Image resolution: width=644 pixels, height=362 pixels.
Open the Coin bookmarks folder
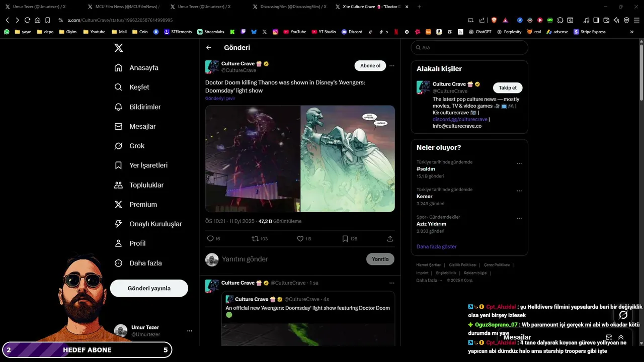140,32
